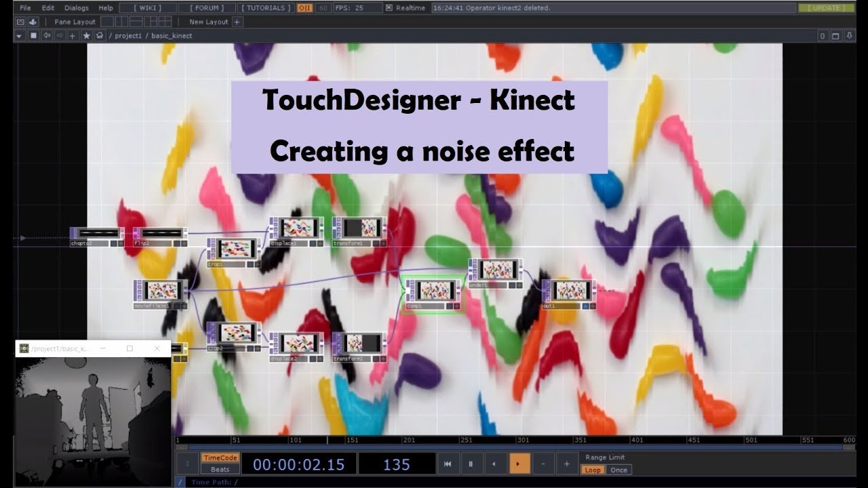This screenshot has width=868, height=488.
Task: Click the home network icon
Action: [x=100, y=35]
